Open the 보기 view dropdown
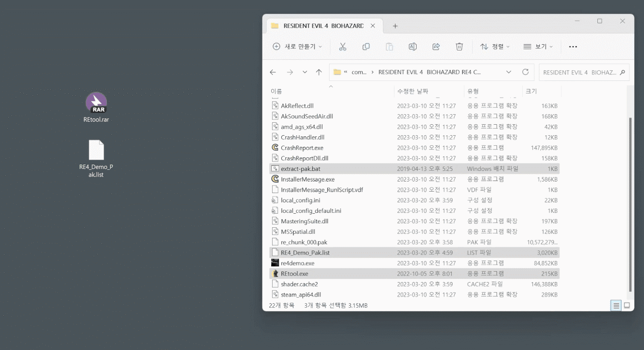The image size is (644, 350). pyautogui.click(x=538, y=46)
